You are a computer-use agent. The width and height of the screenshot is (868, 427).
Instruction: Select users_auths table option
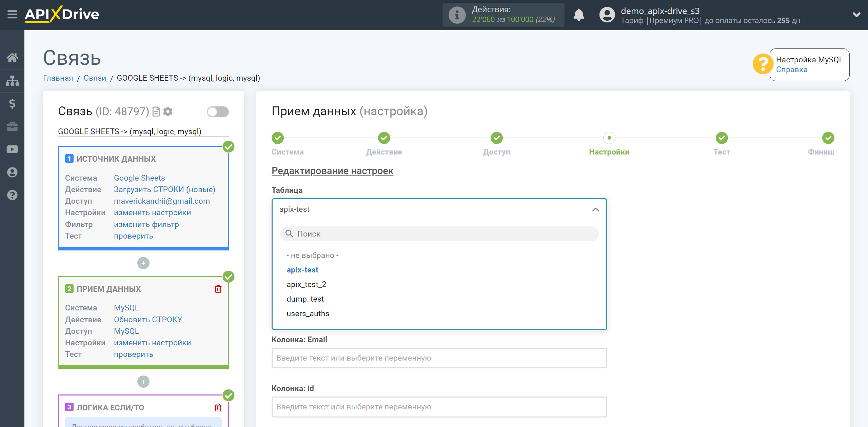[x=308, y=313]
